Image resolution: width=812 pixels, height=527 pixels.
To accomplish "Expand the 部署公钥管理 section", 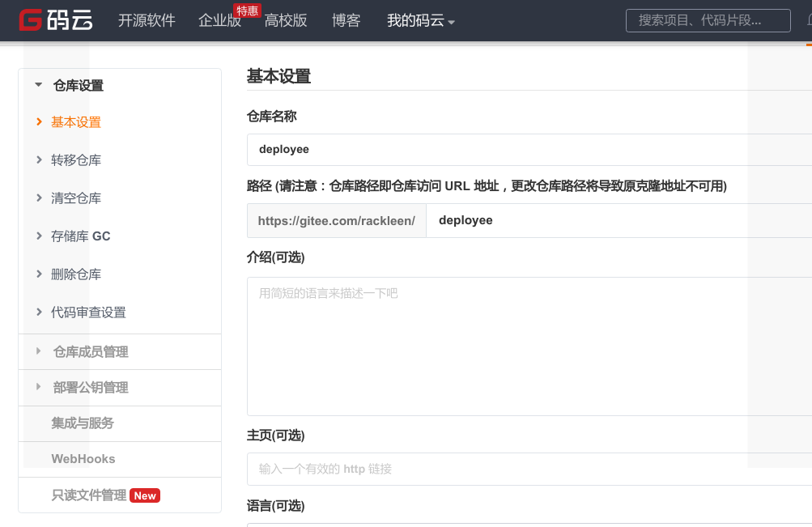I will click(x=90, y=388).
